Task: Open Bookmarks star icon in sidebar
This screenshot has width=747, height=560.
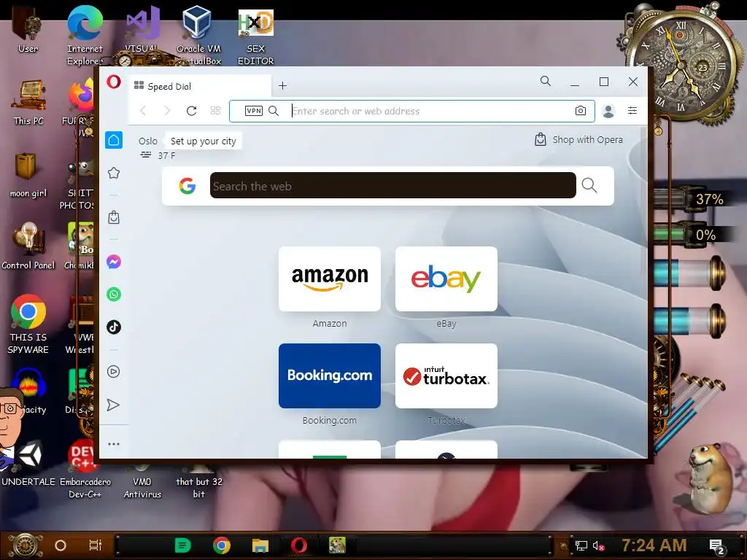Action: (x=113, y=173)
